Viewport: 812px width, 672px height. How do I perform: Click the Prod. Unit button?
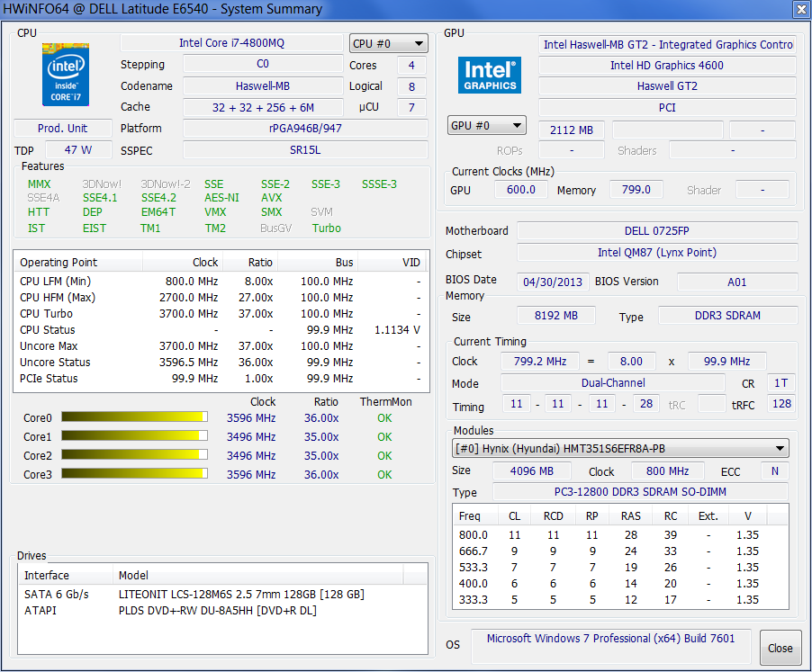(63, 129)
